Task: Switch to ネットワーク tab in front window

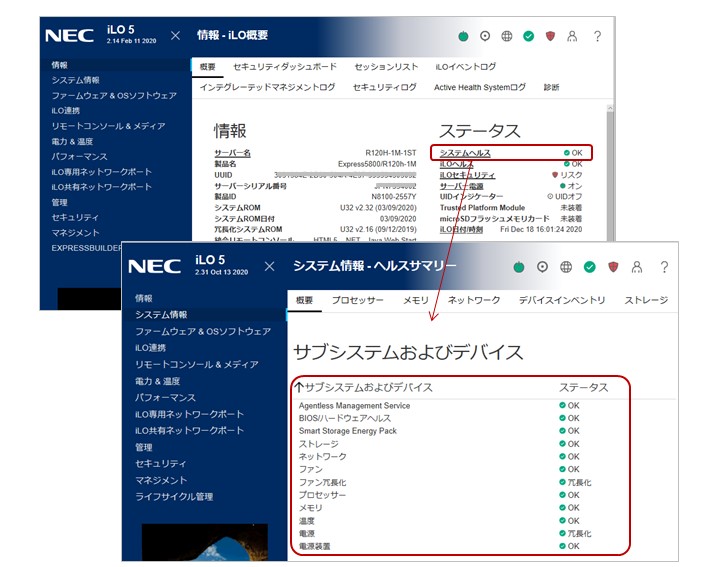Action: tap(474, 300)
